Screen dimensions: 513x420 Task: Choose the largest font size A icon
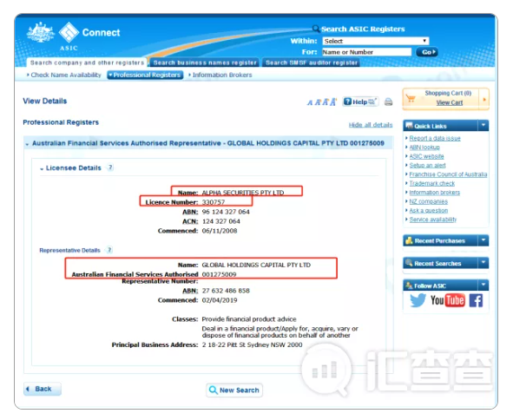333,102
